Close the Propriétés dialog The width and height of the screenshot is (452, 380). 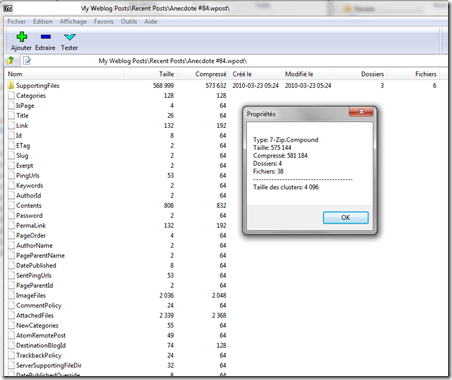click(361, 112)
